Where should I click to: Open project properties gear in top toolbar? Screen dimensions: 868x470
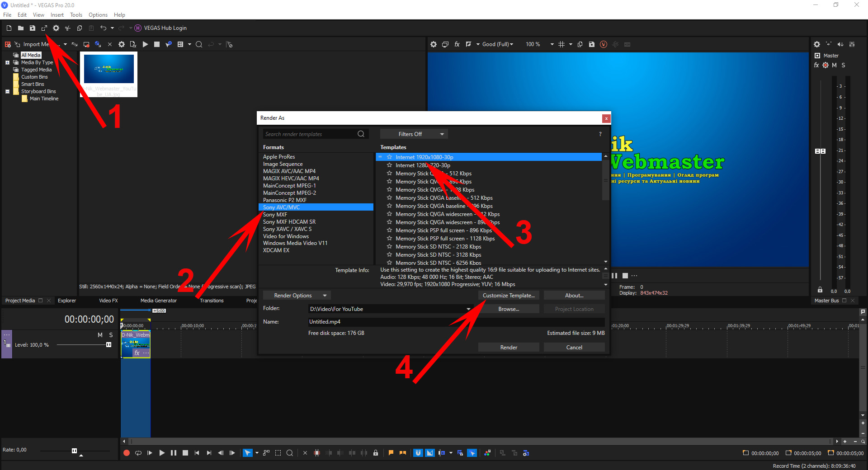[x=56, y=28]
